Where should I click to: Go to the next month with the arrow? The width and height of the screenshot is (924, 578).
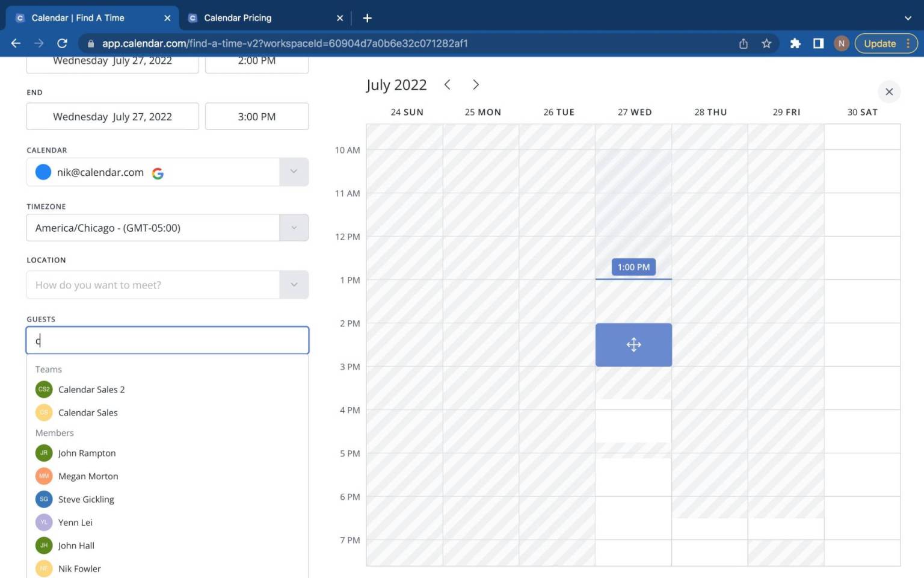point(475,84)
